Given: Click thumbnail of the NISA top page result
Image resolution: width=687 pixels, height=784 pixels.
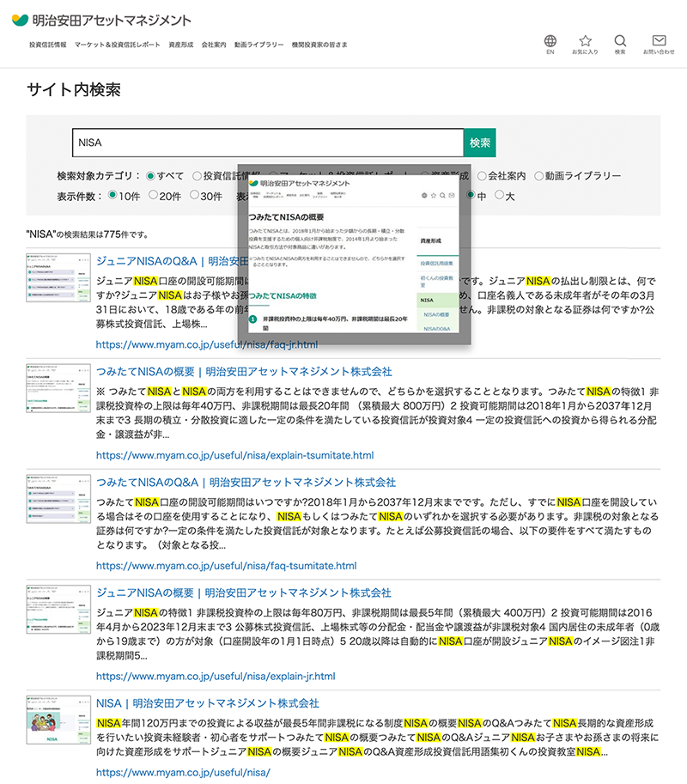Looking at the screenshot, I should pyautogui.click(x=58, y=720).
